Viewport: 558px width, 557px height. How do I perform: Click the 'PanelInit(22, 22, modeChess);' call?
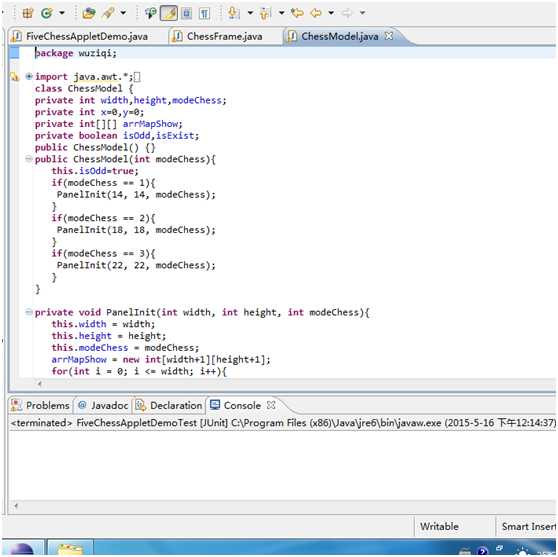136,265
